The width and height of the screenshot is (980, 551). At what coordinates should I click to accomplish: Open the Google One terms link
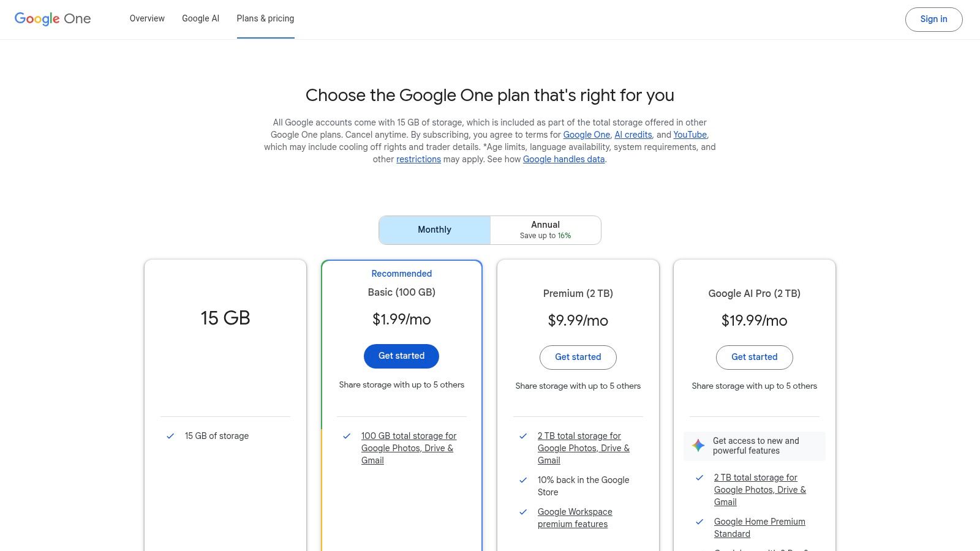[x=586, y=135]
